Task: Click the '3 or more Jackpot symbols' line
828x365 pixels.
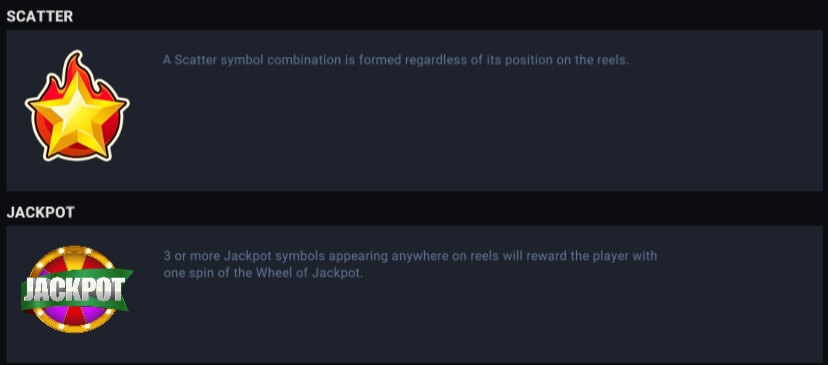Action: click(410, 256)
